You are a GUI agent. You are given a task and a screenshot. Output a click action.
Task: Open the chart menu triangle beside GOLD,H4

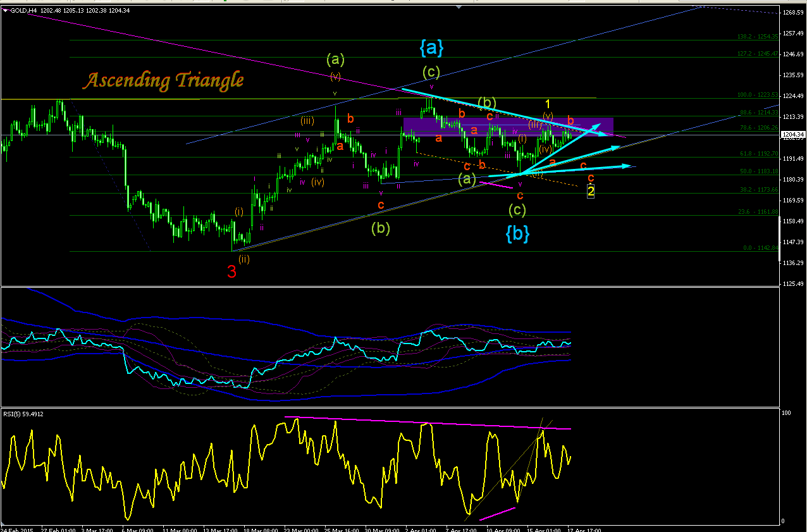tap(6, 9)
